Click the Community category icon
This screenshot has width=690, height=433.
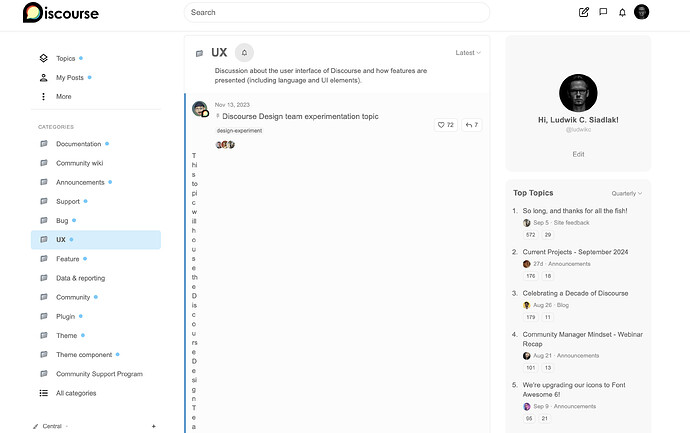(44, 297)
